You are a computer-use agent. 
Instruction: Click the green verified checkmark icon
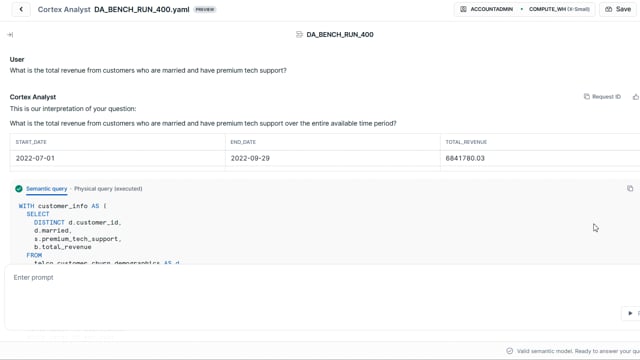tap(19, 189)
